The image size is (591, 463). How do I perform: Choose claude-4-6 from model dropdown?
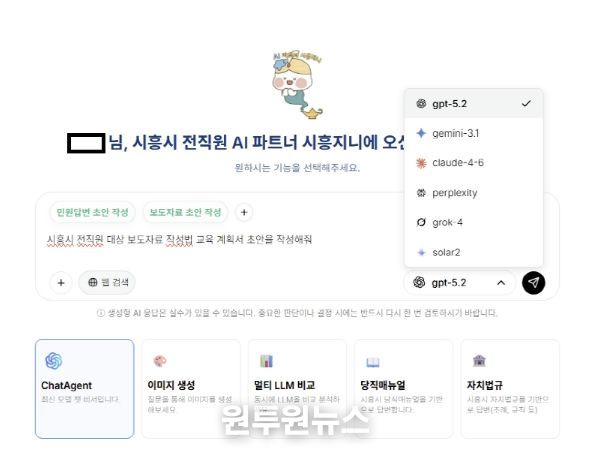(x=473, y=163)
